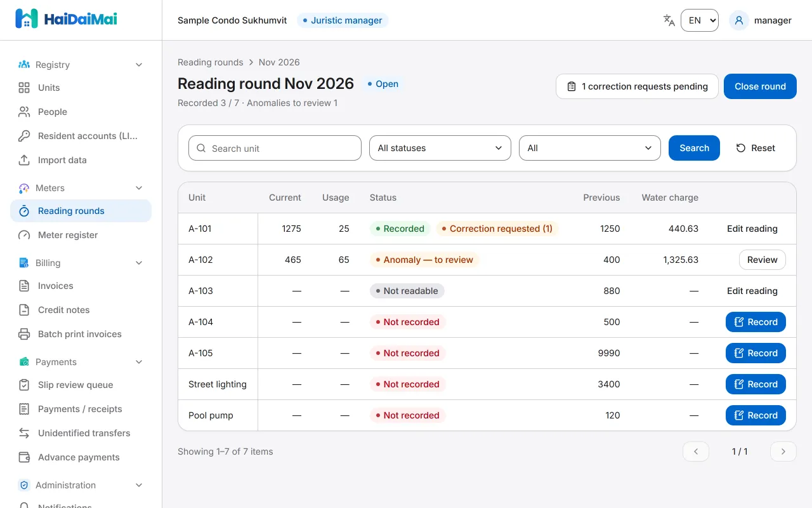The image size is (812, 508).
Task: Click the translate language icon
Action: 669,20
